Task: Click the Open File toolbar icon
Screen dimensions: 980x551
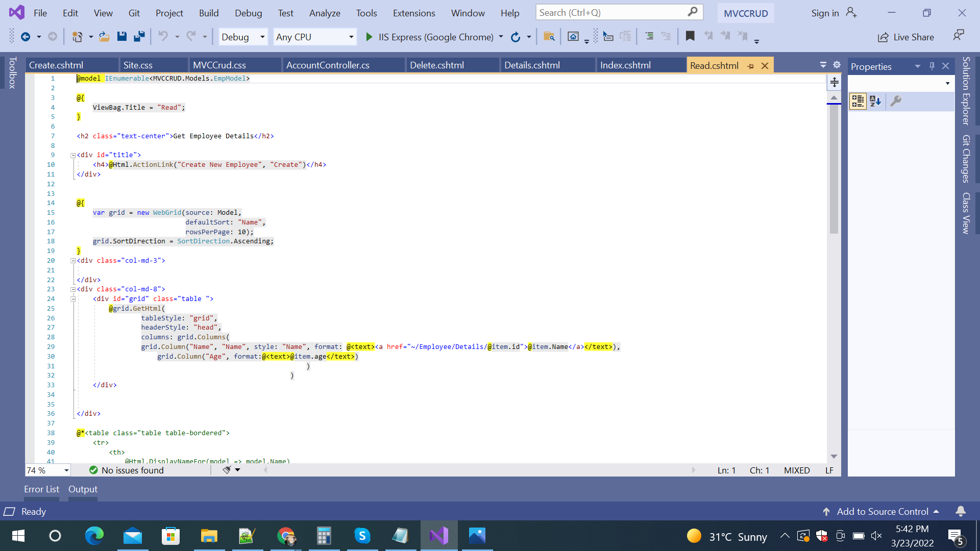Action: click(104, 37)
